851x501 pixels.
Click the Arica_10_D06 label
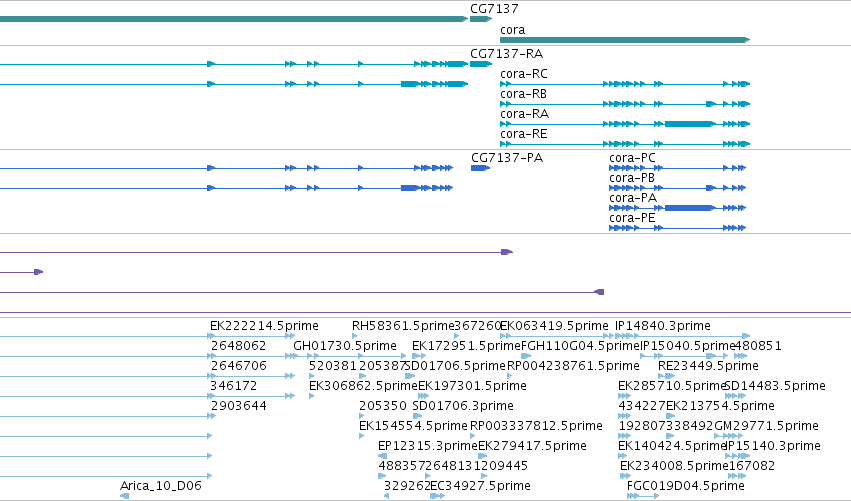161,486
